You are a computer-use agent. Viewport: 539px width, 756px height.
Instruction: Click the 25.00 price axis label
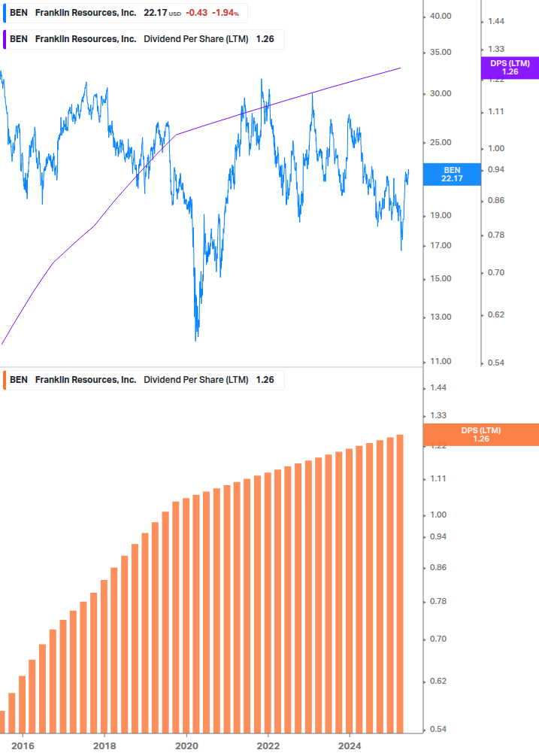tap(441, 142)
